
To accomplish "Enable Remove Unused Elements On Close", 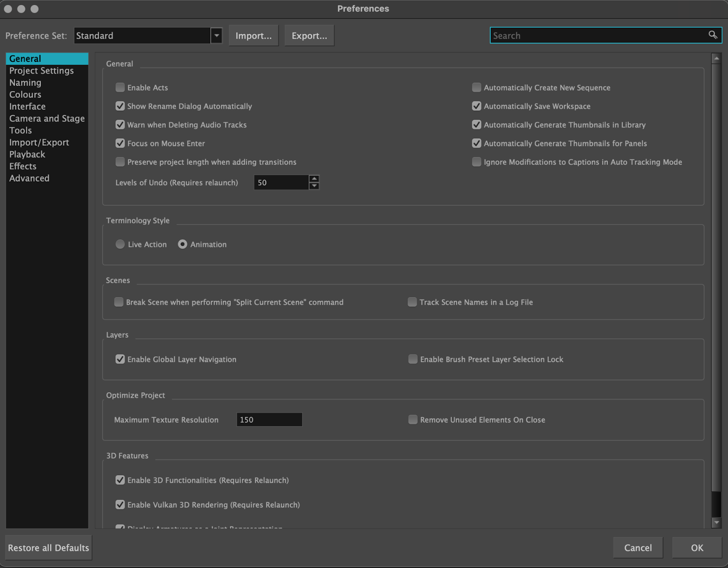I will (413, 420).
